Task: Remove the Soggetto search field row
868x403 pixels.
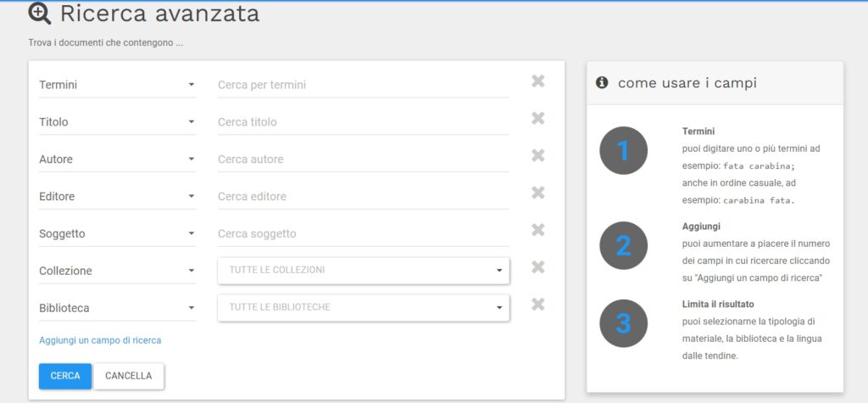Action: click(x=538, y=230)
